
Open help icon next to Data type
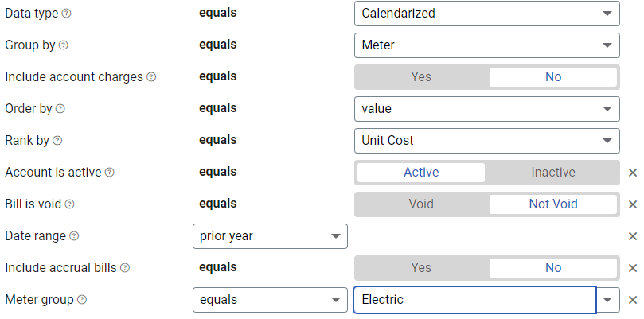click(x=66, y=14)
